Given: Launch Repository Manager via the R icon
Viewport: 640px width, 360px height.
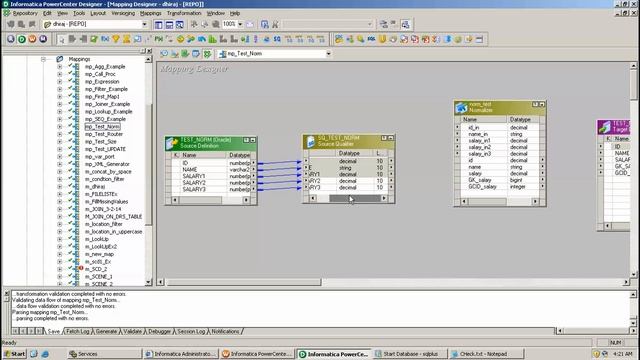Looking at the screenshot, I should pyautogui.click(x=11, y=39).
